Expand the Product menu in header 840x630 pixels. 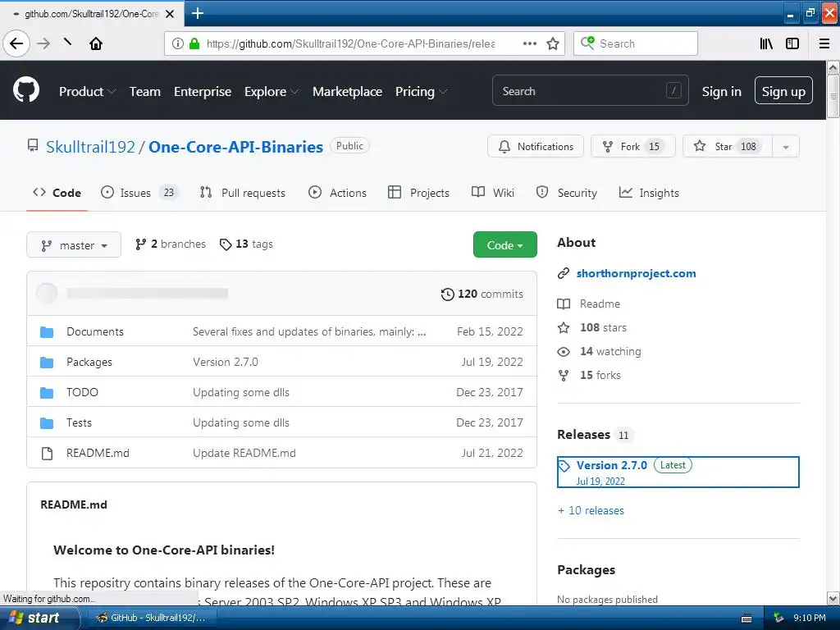pyautogui.click(x=87, y=92)
